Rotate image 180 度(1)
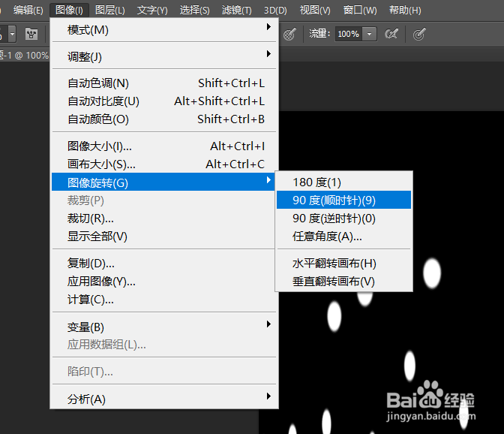 point(344,182)
